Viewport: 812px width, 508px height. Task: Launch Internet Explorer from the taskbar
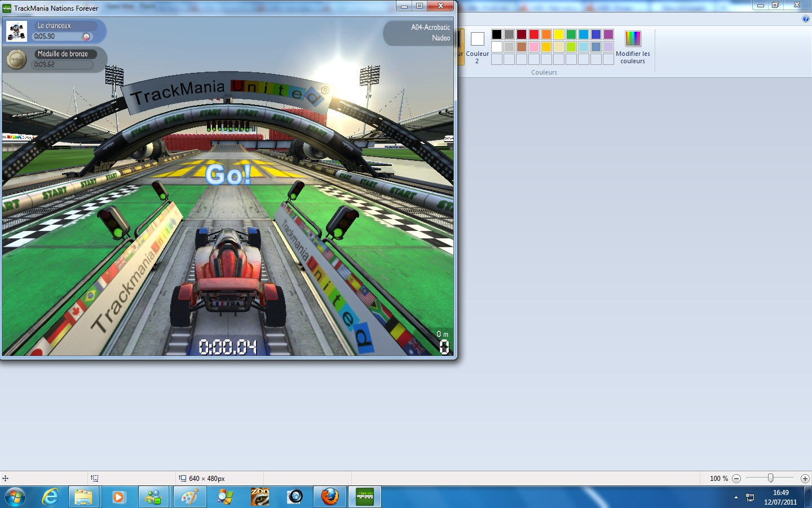[50, 497]
